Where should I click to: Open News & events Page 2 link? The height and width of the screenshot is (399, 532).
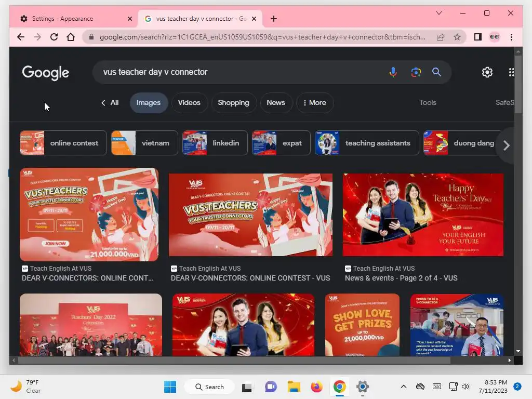pos(401,278)
